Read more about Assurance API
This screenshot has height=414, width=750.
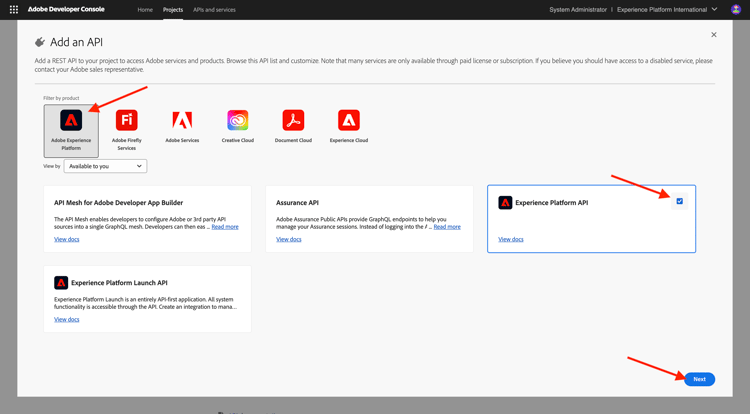tap(447, 227)
